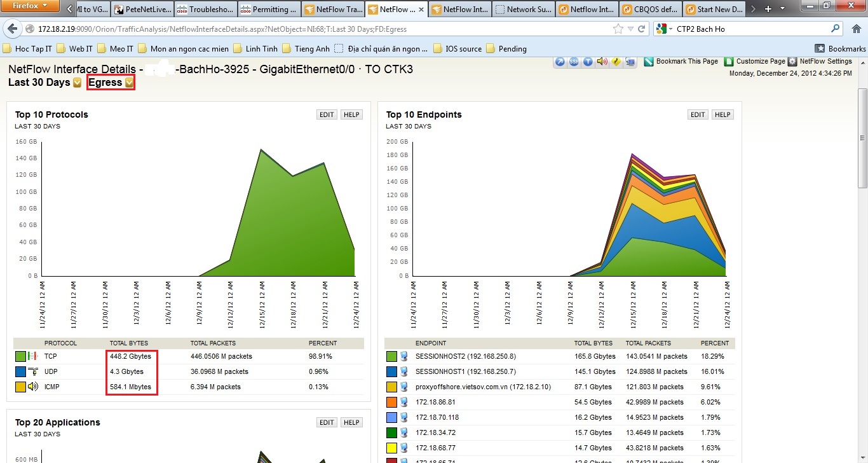Switch to the first Troublesho... tab

click(205, 10)
